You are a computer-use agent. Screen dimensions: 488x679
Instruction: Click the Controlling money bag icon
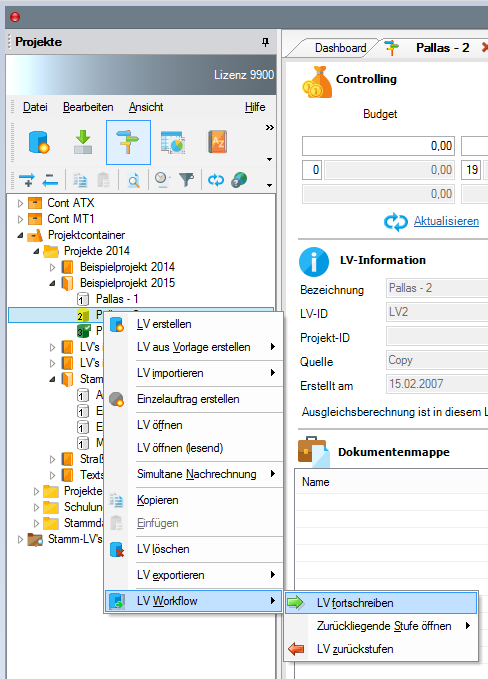(x=317, y=82)
